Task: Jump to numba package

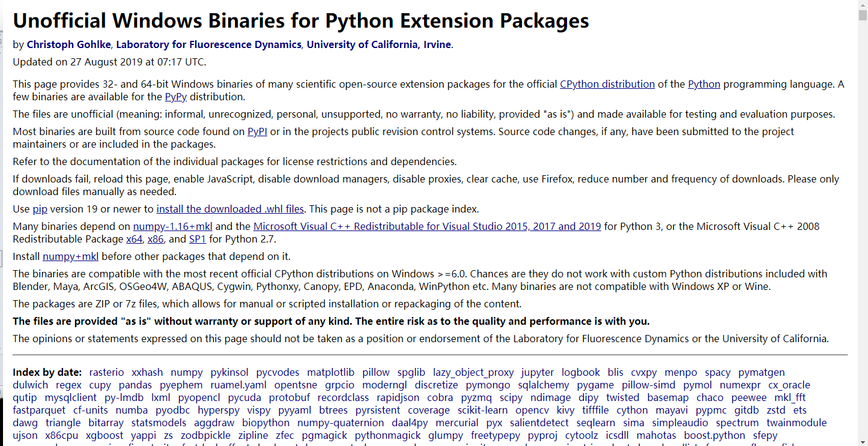Action: [x=132, y=410]
